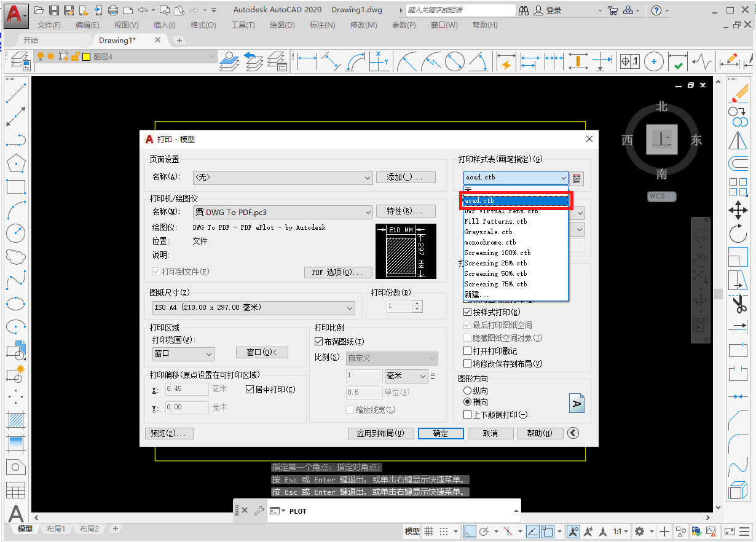Choose monochrome.ctb from the list
This screenshot has width=756, height=542.
(x=490, y=242)
